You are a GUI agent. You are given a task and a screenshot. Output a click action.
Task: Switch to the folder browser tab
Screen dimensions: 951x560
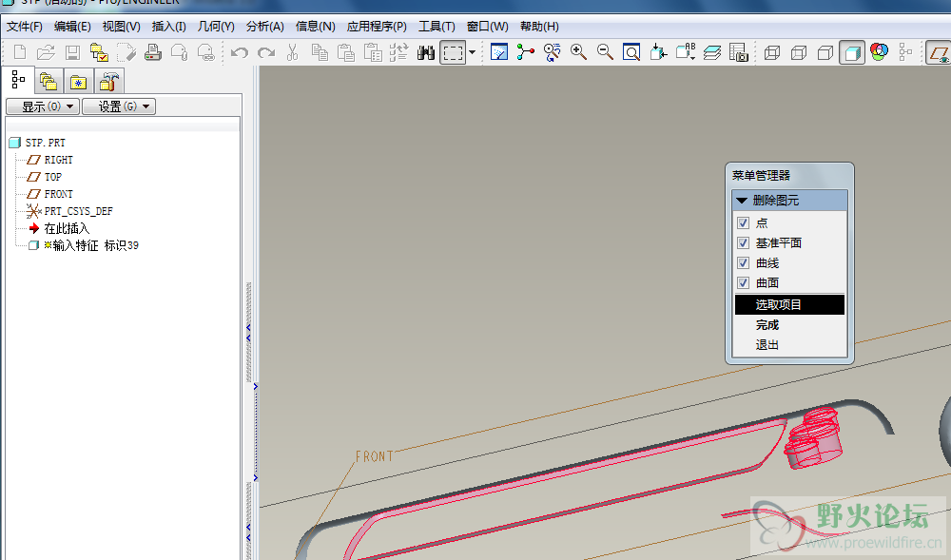49,81
